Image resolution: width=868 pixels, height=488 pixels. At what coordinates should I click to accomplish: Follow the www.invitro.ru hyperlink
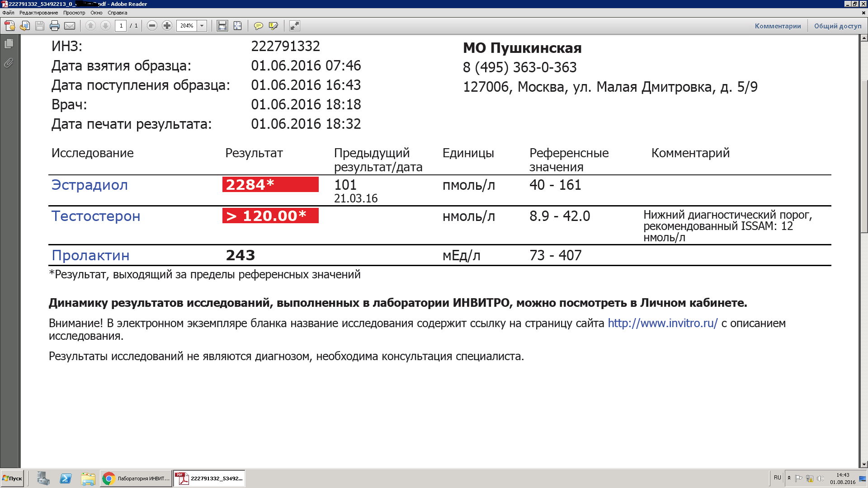[662, 324]
